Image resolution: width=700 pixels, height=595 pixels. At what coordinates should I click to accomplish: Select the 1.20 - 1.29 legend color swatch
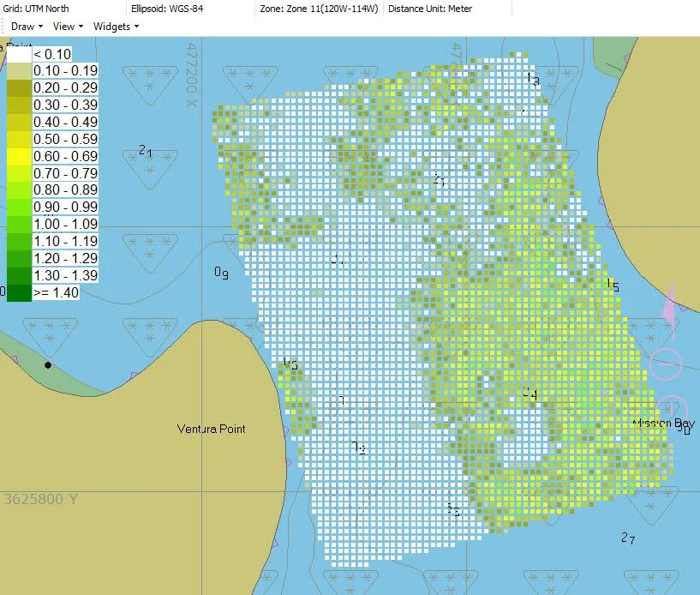[x=19, y=258]
